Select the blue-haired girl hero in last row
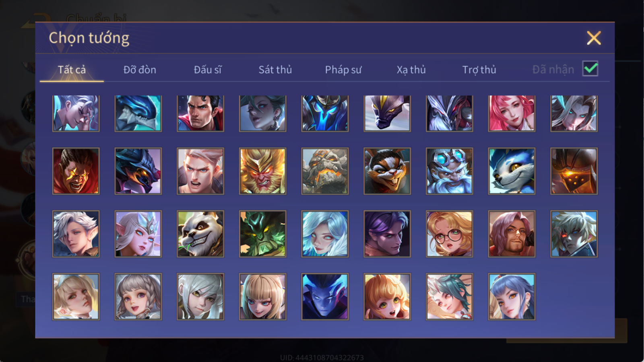Viewport: 644px width, 362px height. click(512, 296)
